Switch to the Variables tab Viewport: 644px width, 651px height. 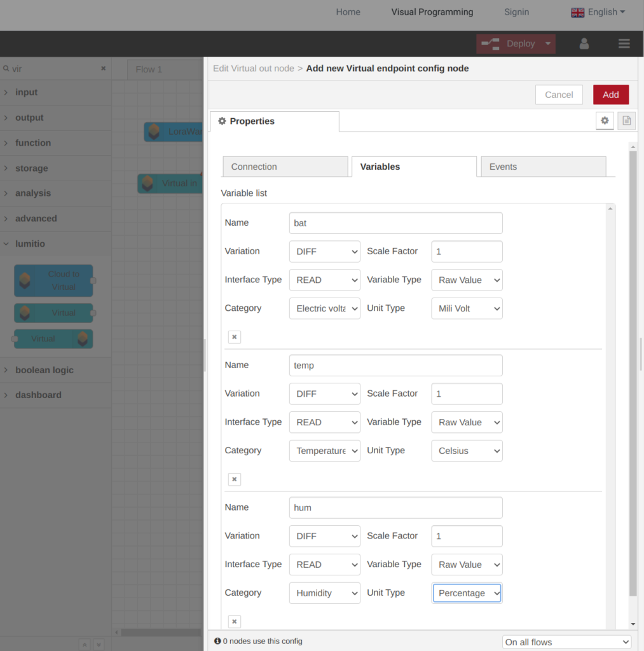414,167
